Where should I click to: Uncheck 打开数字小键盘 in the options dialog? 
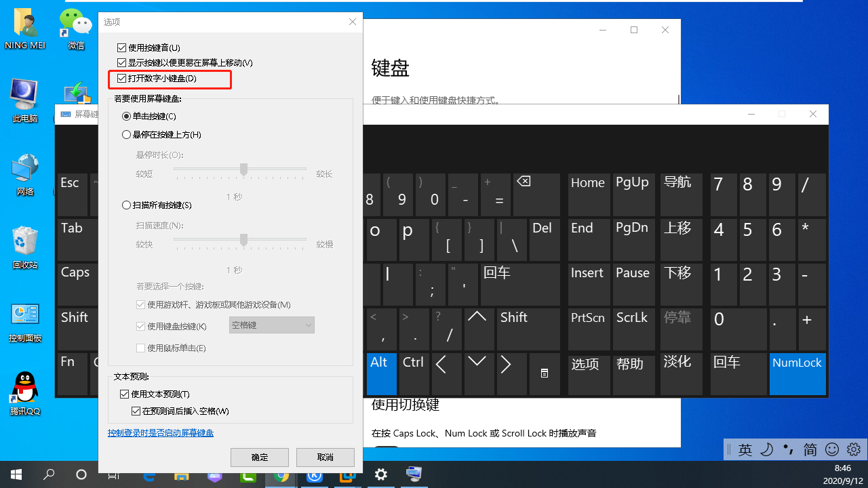click(x=122, y=79)
